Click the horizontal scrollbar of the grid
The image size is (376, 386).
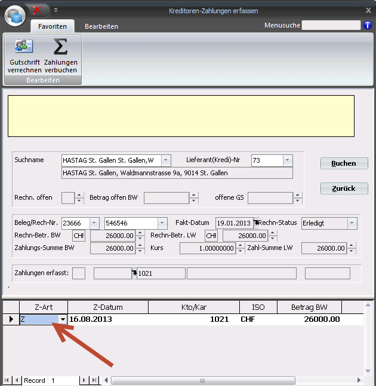(x=232, y=380)
